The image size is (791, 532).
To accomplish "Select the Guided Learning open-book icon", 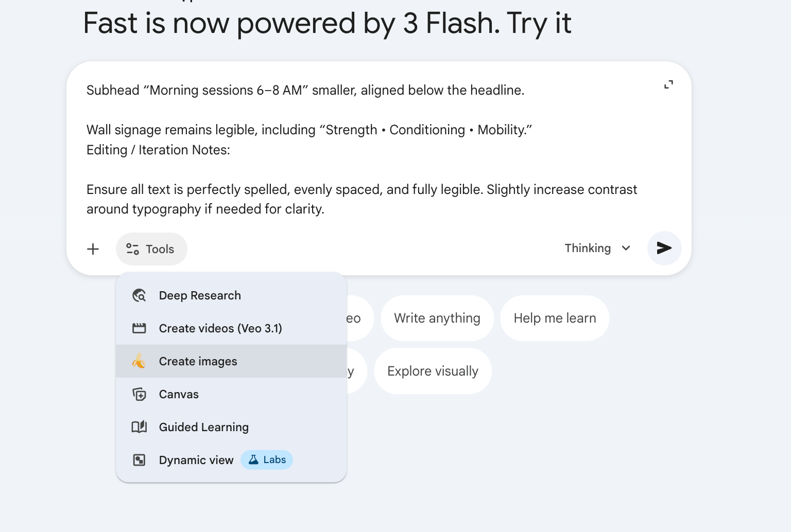I will point(139,427).
